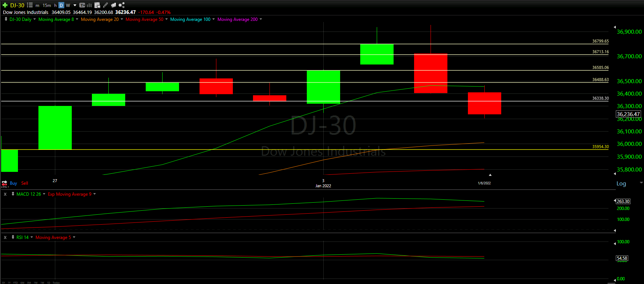Toggle the Log scale option

tap(621, 184)
